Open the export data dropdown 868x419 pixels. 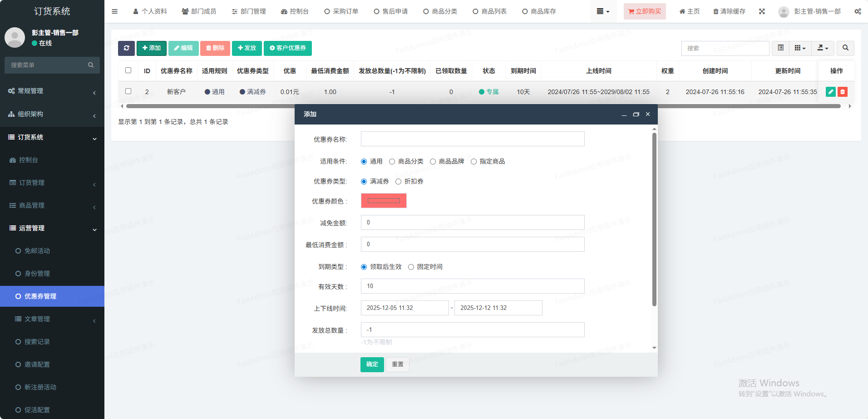click(823, 48)
